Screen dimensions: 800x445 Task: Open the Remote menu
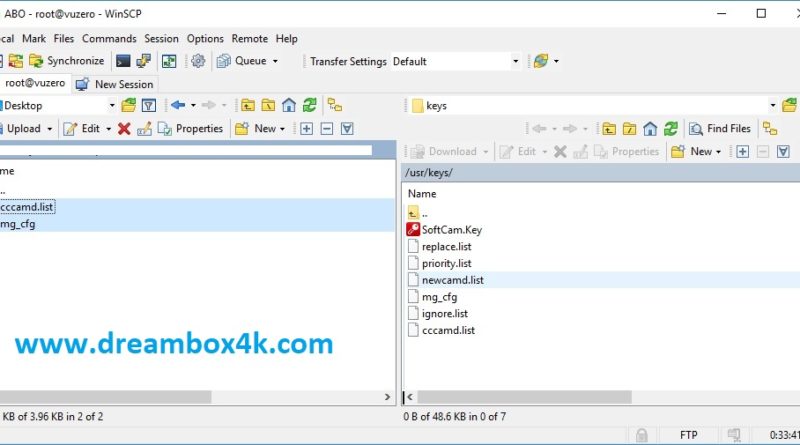point(249,39)
